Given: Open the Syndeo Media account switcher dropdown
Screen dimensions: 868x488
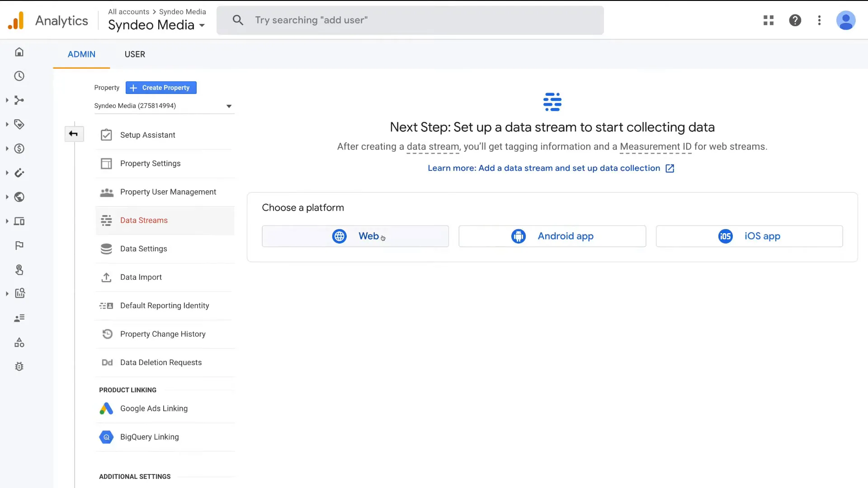Looking at the screenshot, I should (x=156, y=25).
